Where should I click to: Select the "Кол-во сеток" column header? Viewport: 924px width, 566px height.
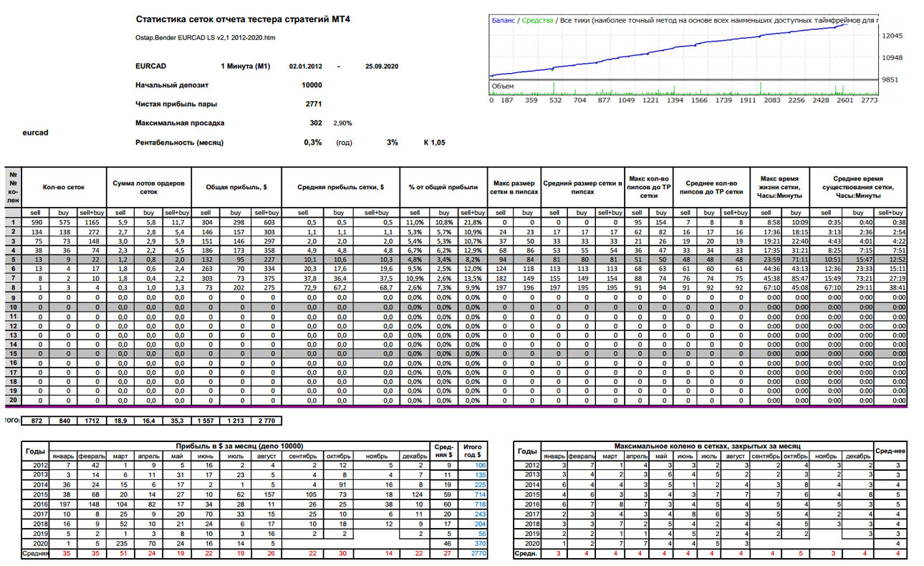tap(64, 187)
